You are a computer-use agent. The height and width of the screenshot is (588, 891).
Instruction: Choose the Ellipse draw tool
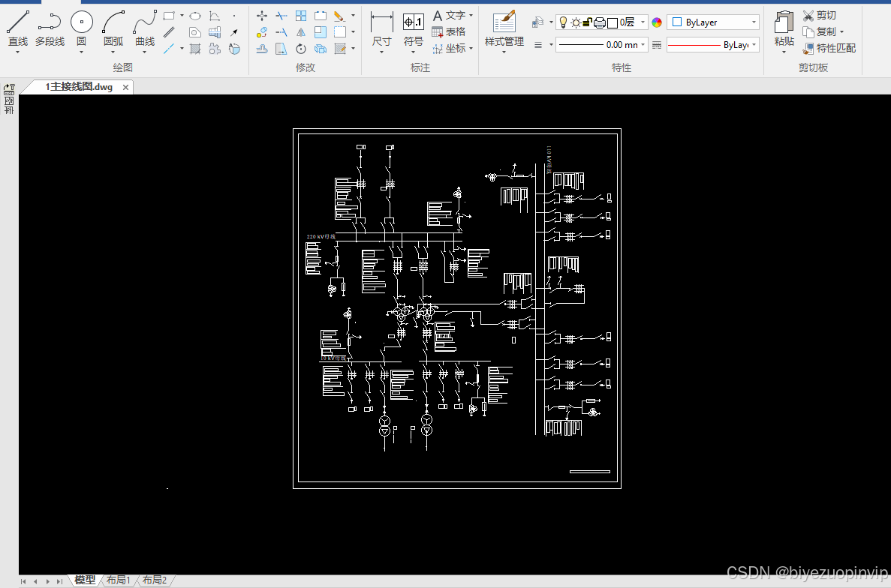point(195,16)
